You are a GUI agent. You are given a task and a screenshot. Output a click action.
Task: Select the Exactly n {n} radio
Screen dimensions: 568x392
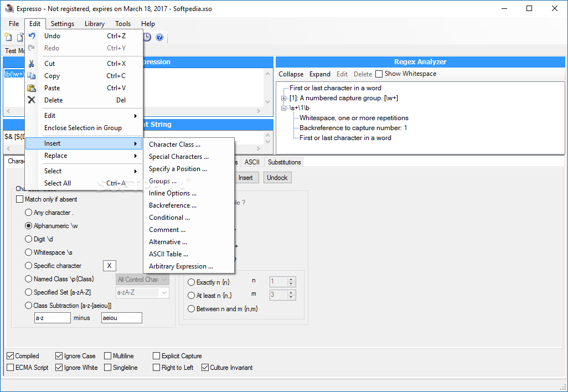tap(191, 282)
